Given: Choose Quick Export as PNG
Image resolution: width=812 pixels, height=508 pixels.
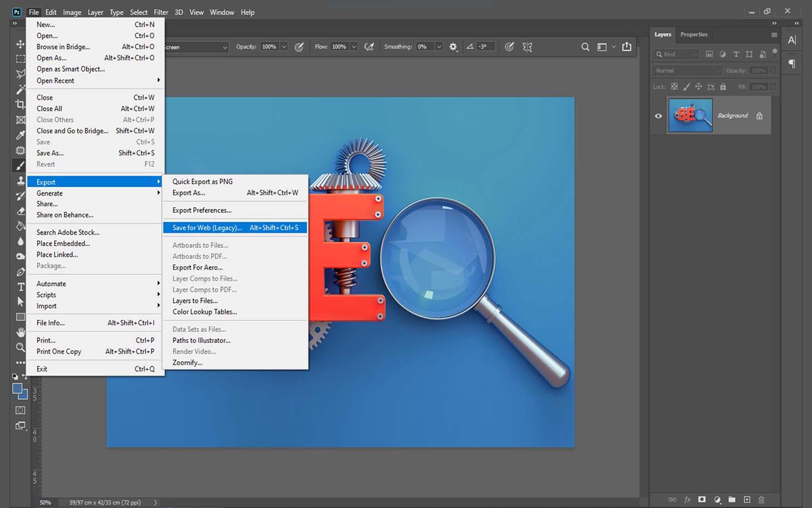Looking at the screenshot, I should coord(235,181).
